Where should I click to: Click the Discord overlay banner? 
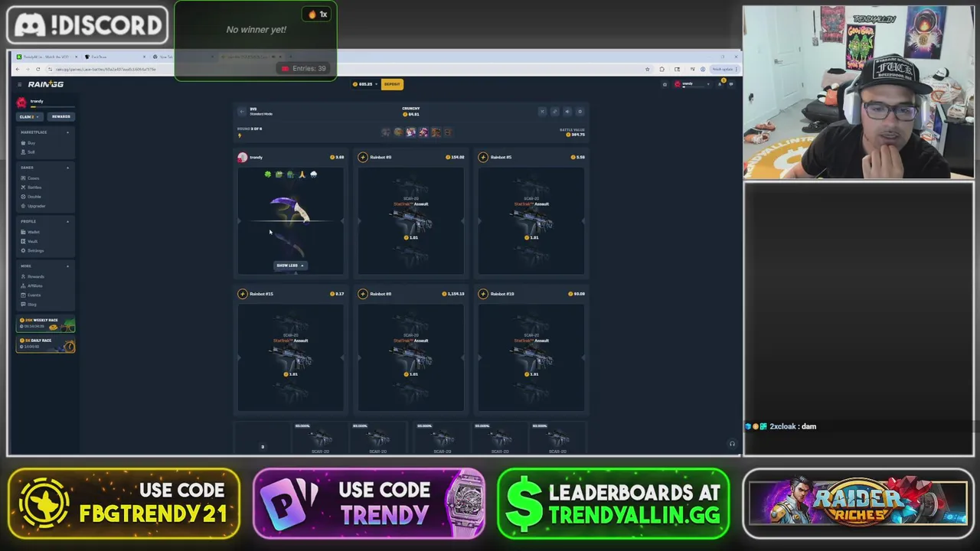pos(87,25)
